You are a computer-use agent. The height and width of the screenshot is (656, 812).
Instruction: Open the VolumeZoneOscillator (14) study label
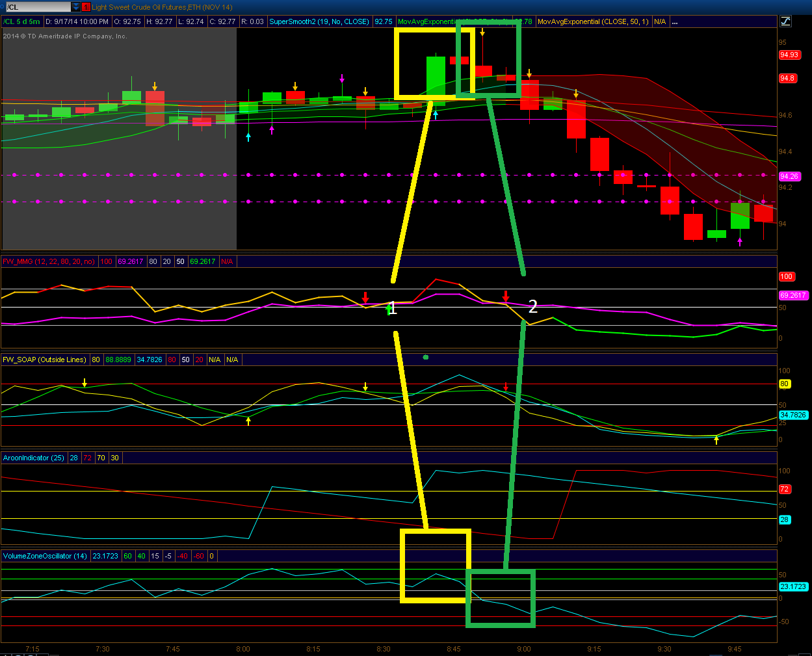[45, 556]
